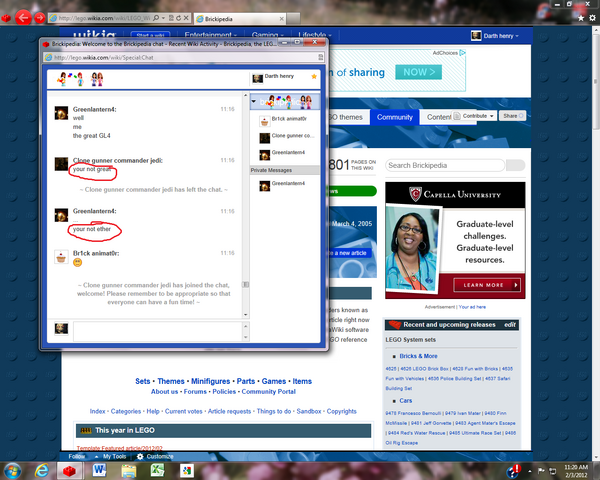Image resolution: width=600 pixels, height=480 pixels.
Task: Close the Brickipedia browser tab
Action: 282,19
